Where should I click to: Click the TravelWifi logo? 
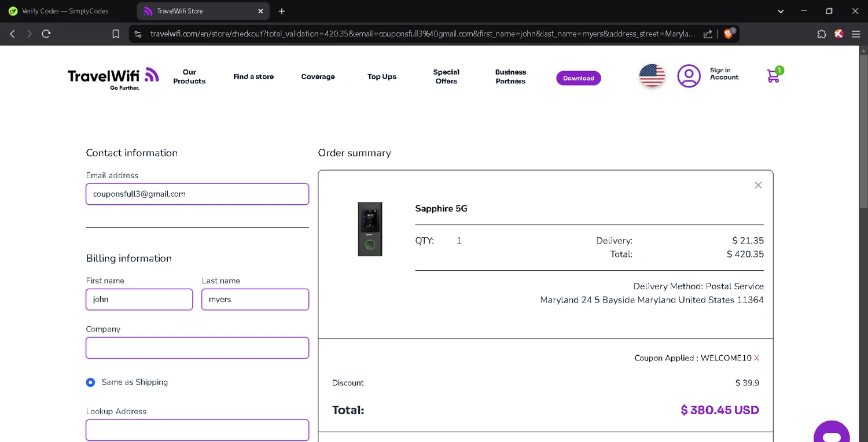pos(113,78)
